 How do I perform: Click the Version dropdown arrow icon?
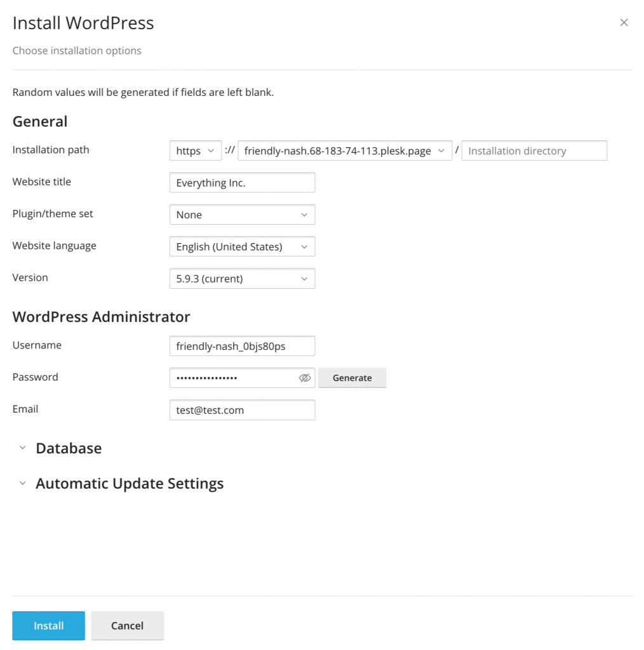point(304,279)
